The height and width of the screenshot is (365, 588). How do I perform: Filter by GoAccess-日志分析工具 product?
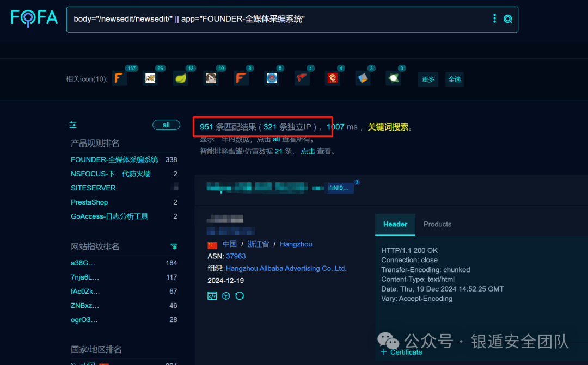[109, 216]
